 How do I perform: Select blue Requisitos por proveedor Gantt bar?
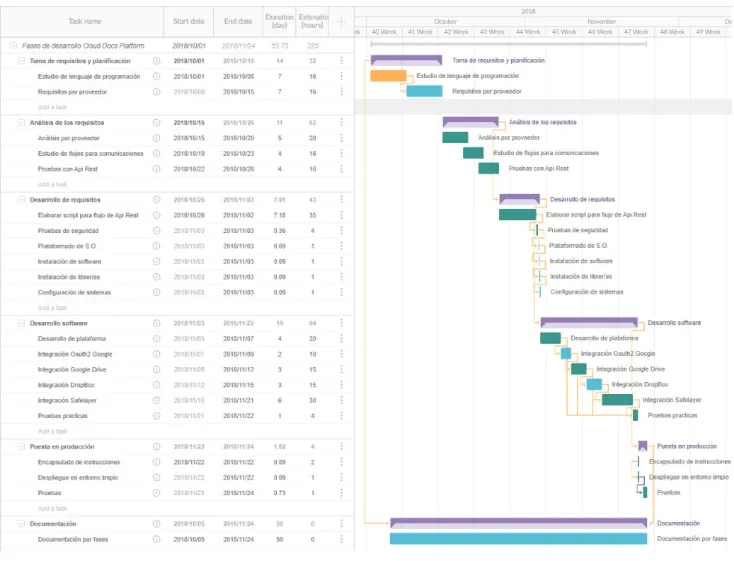[x=424, y=91]
